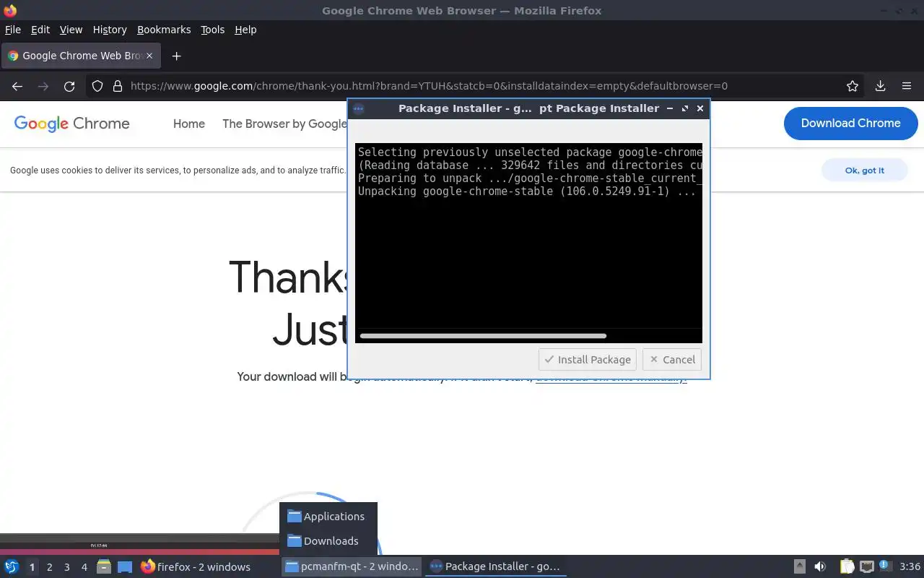Viewport: 924px width, 578px height.
Task: Accept cookies with Ok, got it
Action: click(864, 171)
